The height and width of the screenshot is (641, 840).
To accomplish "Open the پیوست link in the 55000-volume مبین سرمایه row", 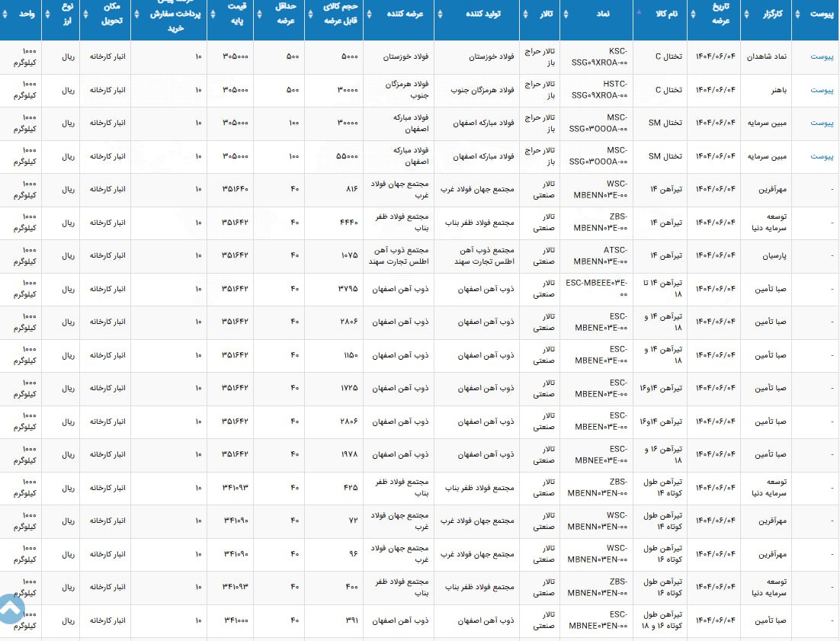I will (x=822, y=156).
